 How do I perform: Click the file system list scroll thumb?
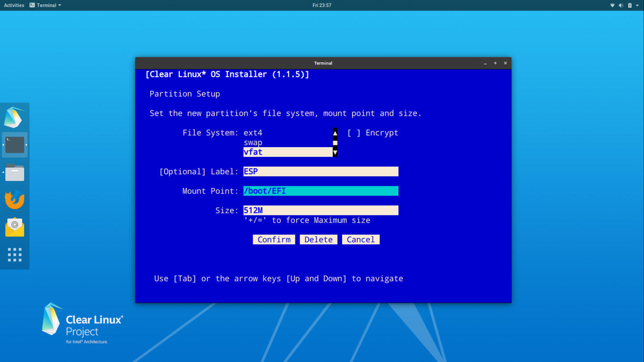[x=335, y=143]
